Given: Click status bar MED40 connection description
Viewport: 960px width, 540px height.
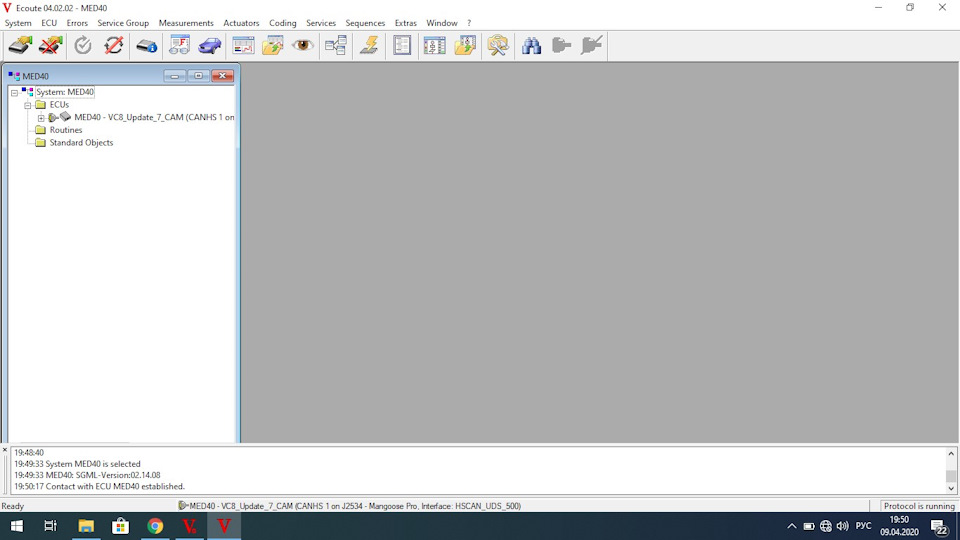Looking at the screenshot, I should [350, 506].
